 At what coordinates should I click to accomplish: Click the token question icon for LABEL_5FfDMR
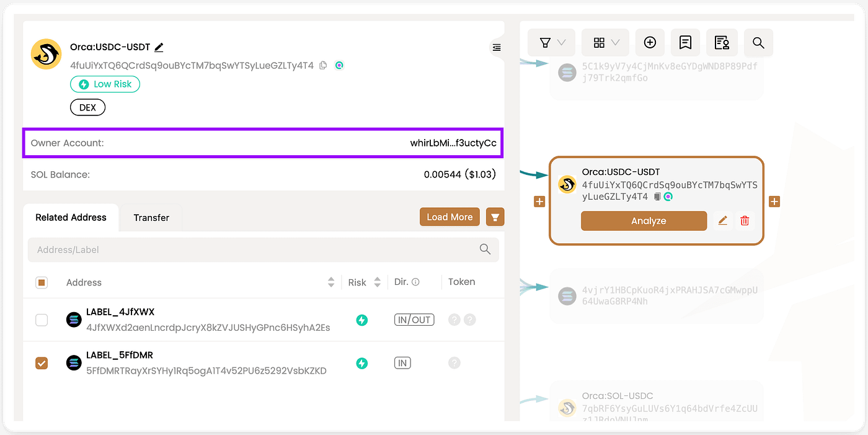pos(454,363)
